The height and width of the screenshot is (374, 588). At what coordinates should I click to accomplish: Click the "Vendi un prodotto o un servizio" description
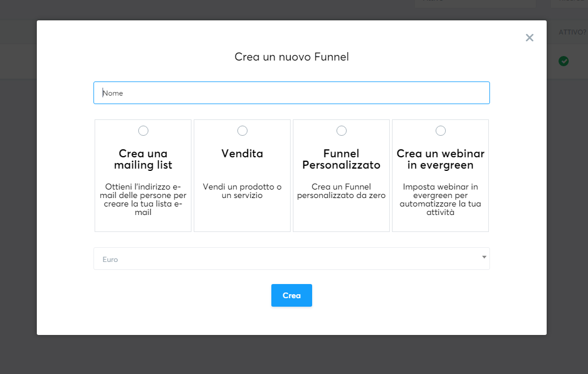pyautogui.click(x=242, y=191)
